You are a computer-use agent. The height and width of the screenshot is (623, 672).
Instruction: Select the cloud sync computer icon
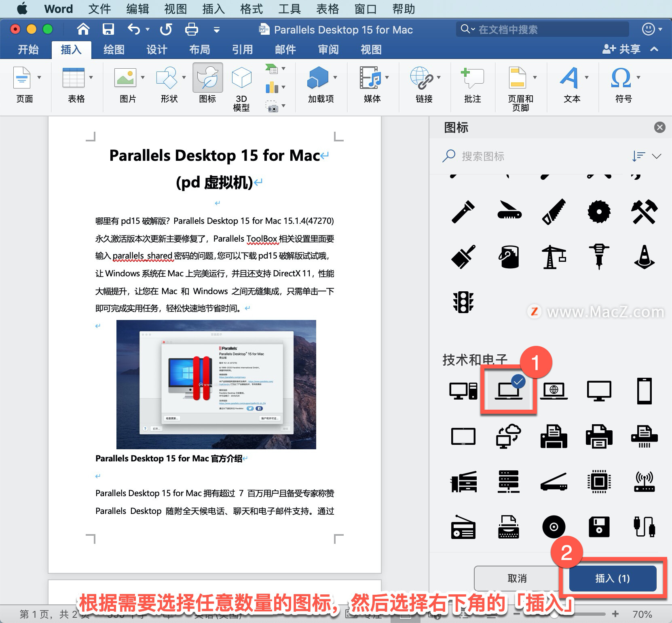point(509,436)
